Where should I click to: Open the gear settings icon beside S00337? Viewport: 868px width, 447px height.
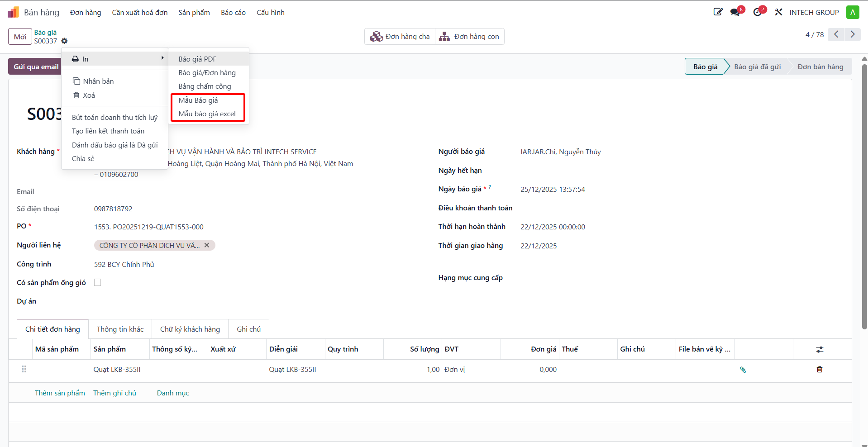tap(64, 41)
